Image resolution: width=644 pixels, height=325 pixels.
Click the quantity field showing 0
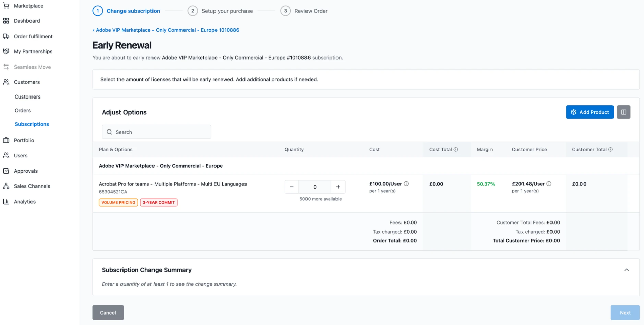tap(315, 187)
